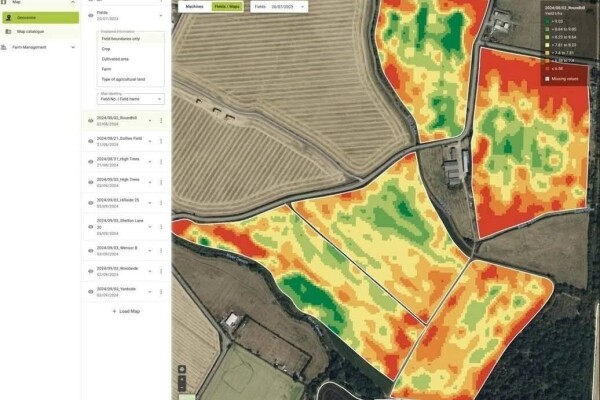Hide the 2024/08/02_Roundhill yield layer
600x400 pixels.
pyautogui.click(x=89, y=121)
